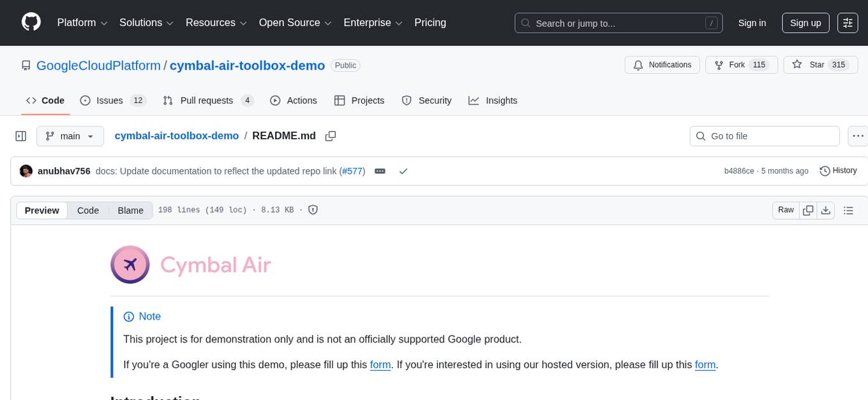
Task: Expand the Open Source menu
Action: [295, 22]
